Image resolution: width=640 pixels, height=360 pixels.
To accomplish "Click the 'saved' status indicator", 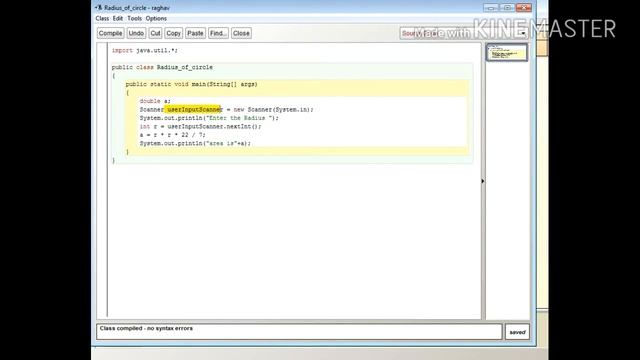I will pos(517,332).
